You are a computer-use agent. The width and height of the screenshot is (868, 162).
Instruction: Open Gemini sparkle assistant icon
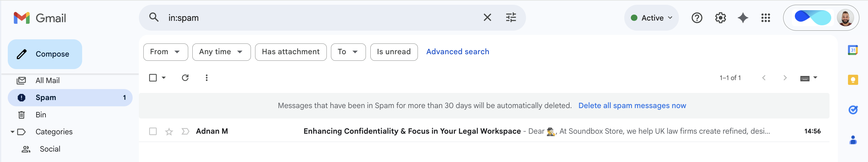[x=743, y=18]
